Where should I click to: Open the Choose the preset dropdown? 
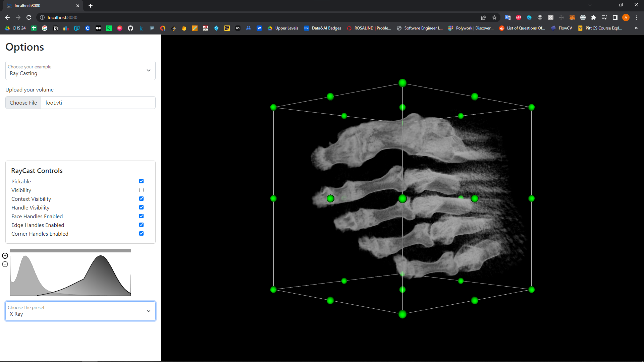[80, 311]
